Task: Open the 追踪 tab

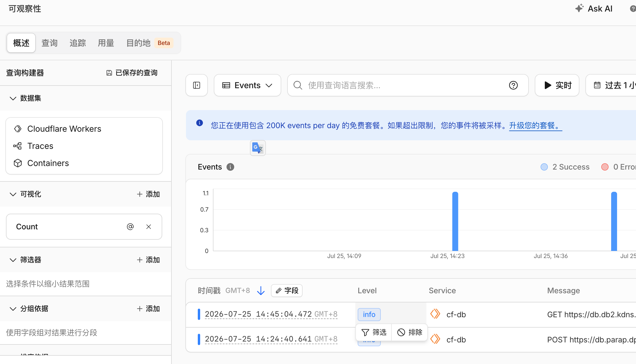Action: tap(78, 43)
